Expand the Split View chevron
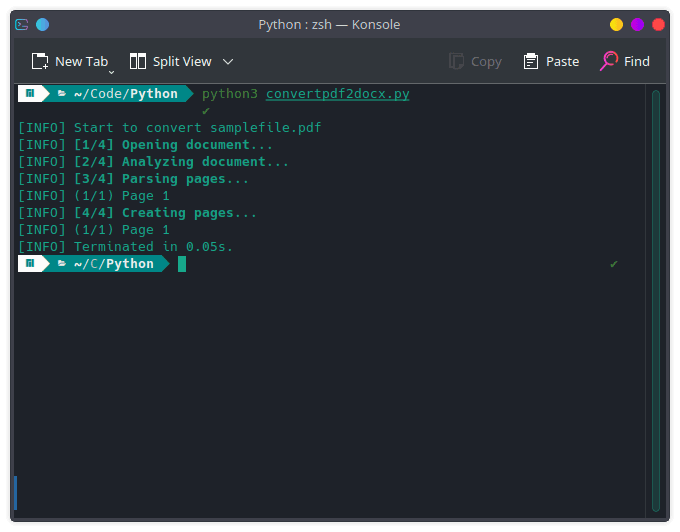Image resolution: width=680 pixels, height=532 pixels. coord(228,62)
